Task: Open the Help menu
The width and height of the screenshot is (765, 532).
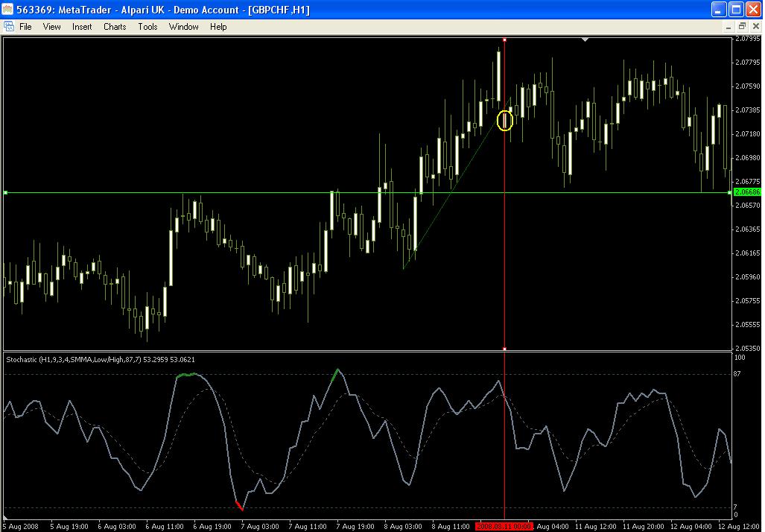Action: click(218, 26)
